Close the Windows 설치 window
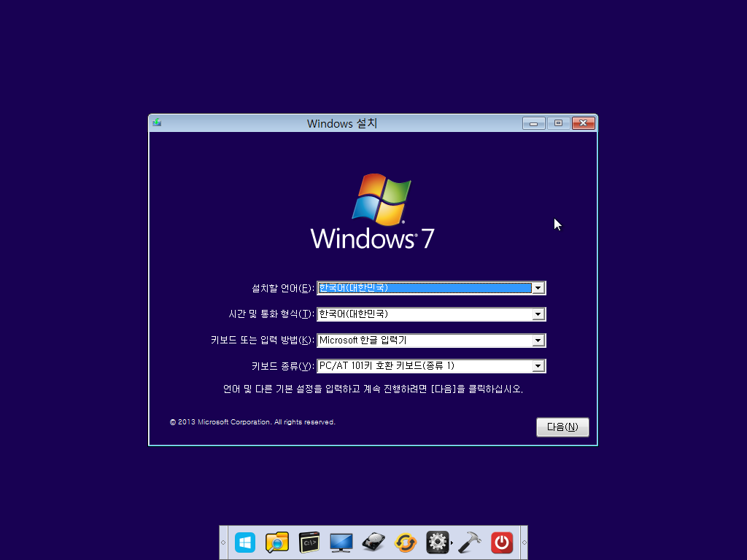 click(x=584, y=123)
